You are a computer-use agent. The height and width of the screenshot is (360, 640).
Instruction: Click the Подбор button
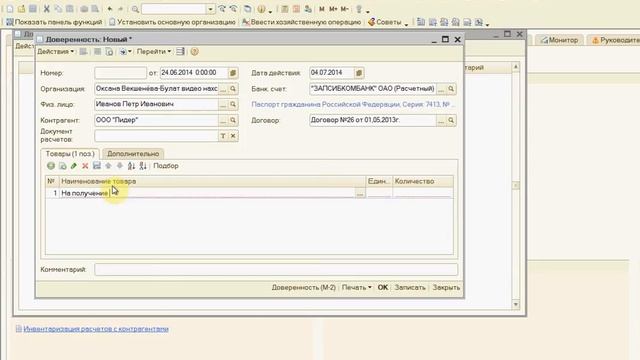(166, 166)
